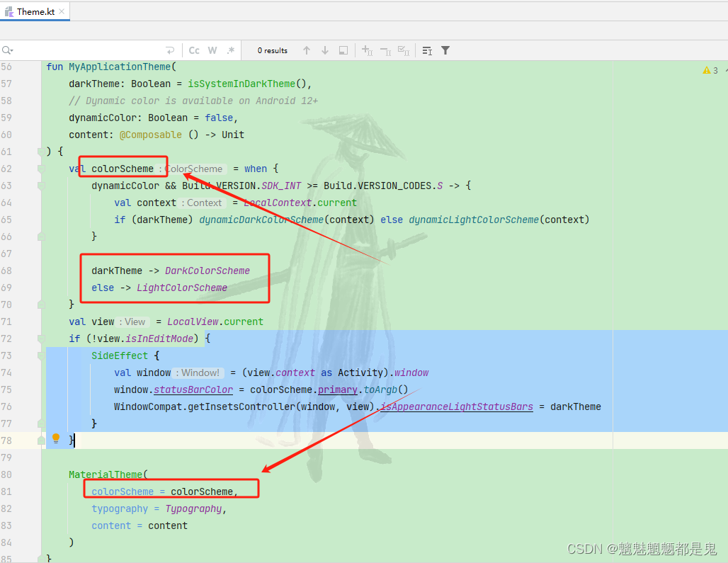Collapse SideEffect block at line 73
This screenshot has width=728, height=563.
click(x=41, y=356)
